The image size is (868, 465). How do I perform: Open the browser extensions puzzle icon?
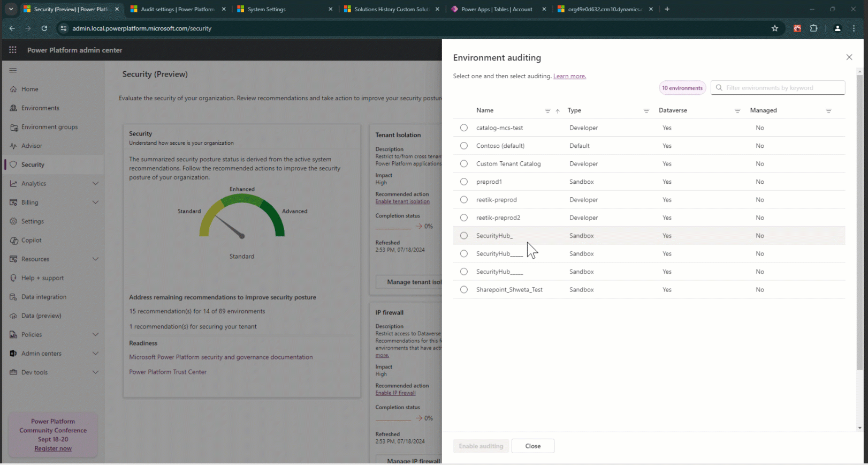click(813, 28)
